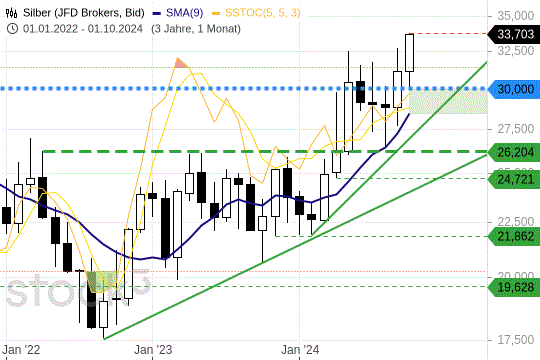Click the Jan '22 time axis label
The width and height of the screenshot is (540, 360).
click(x=21, y=350)
